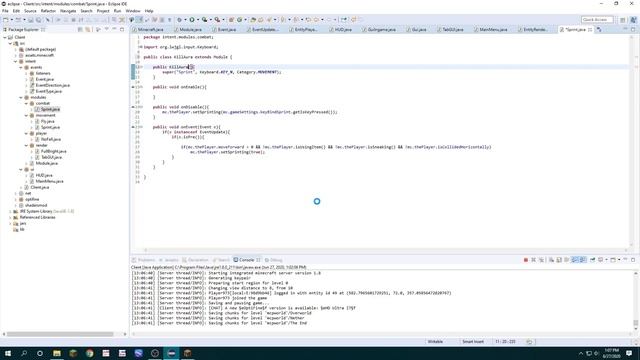Viewport: 640px width, 360px height.
Task: Collapse the events package node
Action: pos(21,67)
